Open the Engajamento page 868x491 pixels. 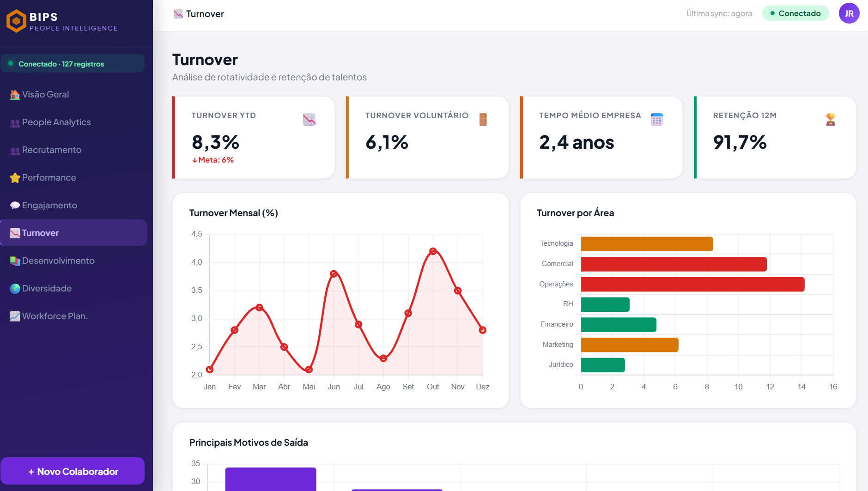pyautogui.click(x=74, y=205)
